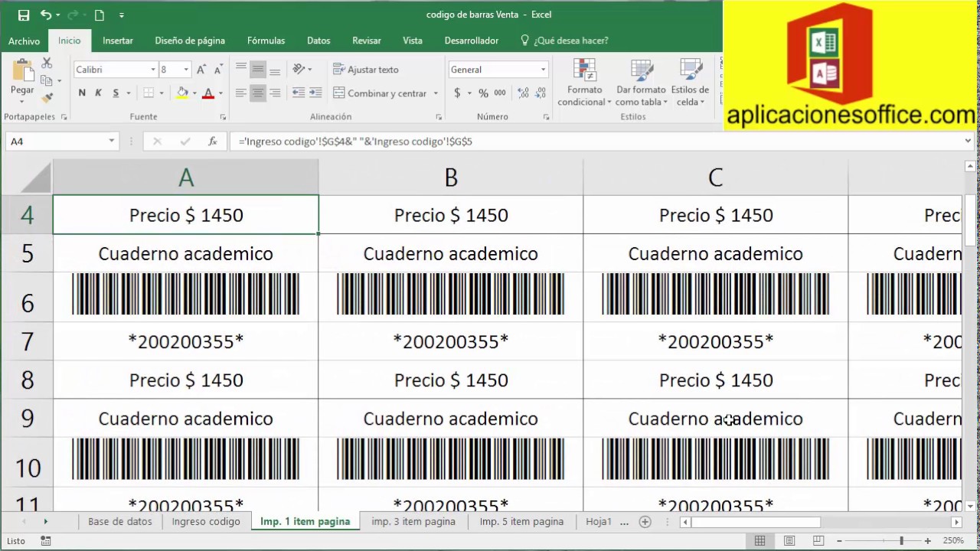This screenshot has width=980, height=551.
Task: Increase decimal places
Action: tap(524, 93)
